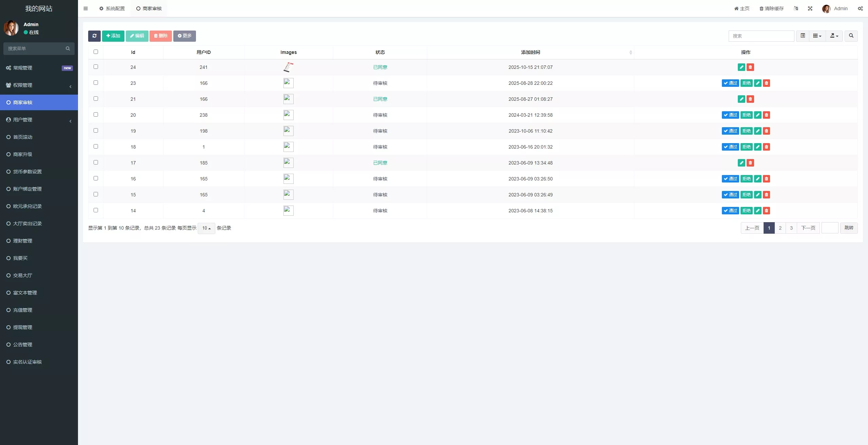Open the page size 10 dropdown
Screen dimensions: 868x445
[206, 228]
